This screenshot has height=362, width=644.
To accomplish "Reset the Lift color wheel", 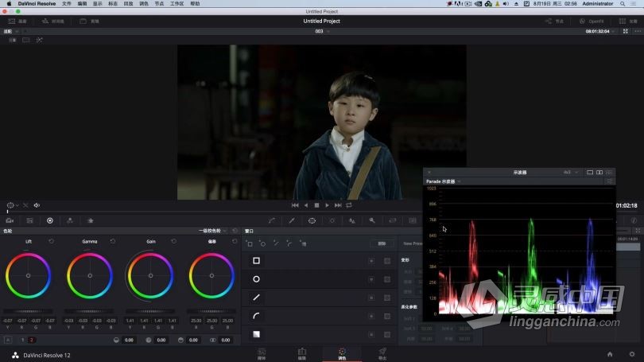I will click(x=52, y=241).
